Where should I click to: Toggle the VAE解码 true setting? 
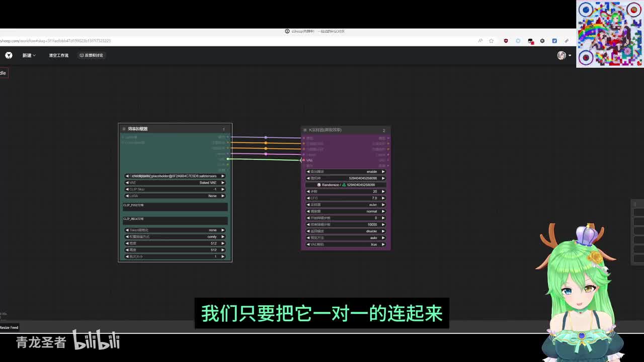(346, 244)
